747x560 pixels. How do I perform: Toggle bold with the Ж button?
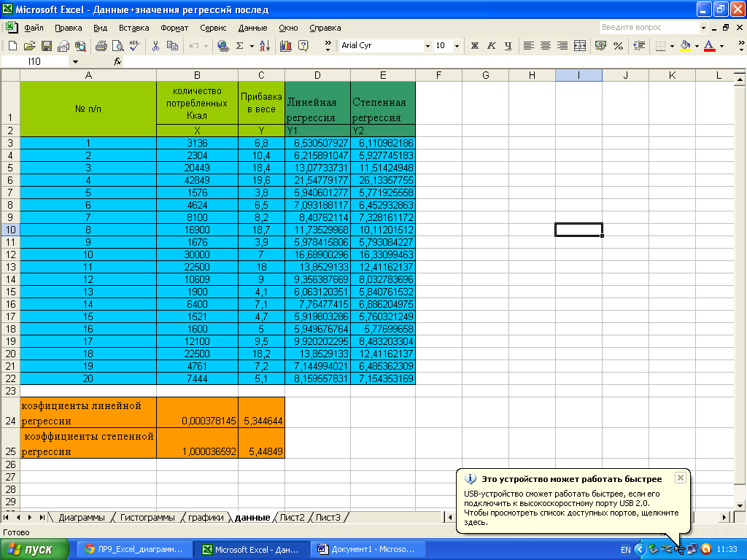point(474,46)
